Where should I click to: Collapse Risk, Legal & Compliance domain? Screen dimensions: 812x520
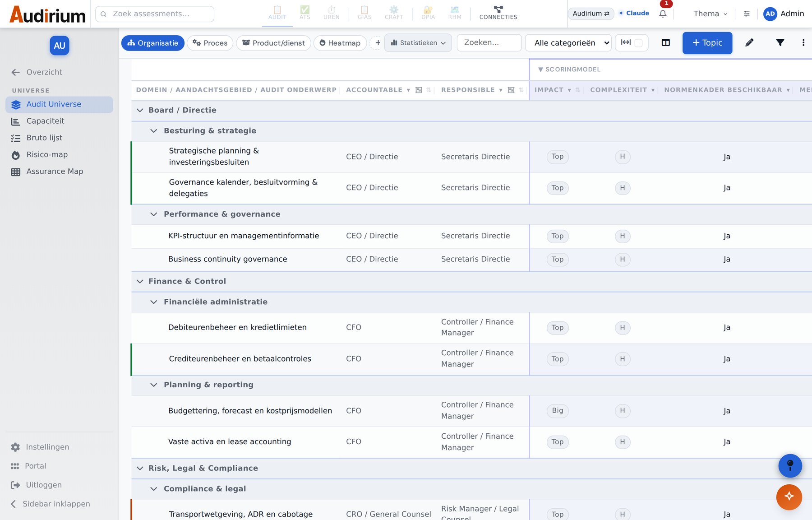140,469
